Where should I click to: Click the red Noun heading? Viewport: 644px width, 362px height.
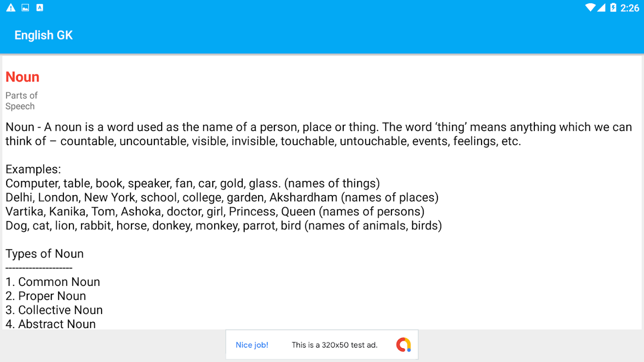pos(22,77)
